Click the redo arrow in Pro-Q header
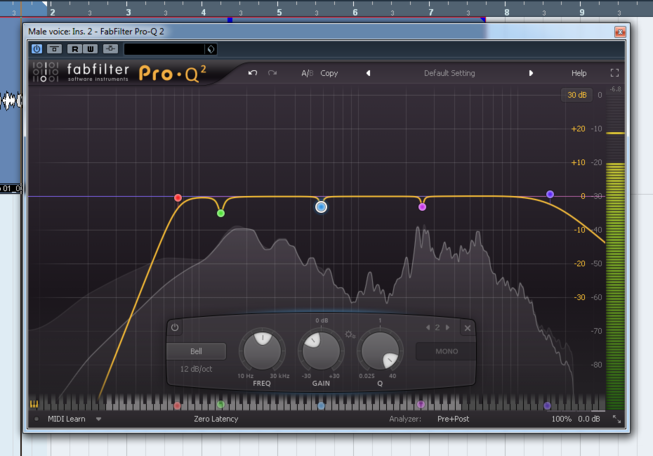Viewport: 653px width, 456px height. tap(272, 73)
